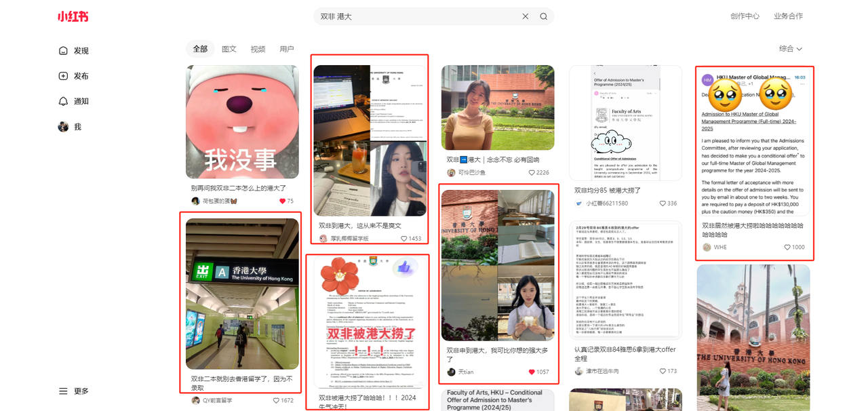Open the 双非被港大捞了 offer letter thumbnail

point(370,323)
